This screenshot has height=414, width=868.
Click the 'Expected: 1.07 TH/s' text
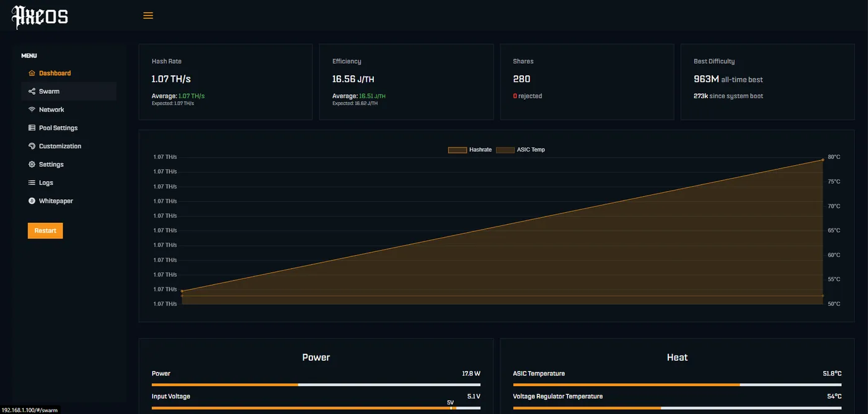click(173, 104)
